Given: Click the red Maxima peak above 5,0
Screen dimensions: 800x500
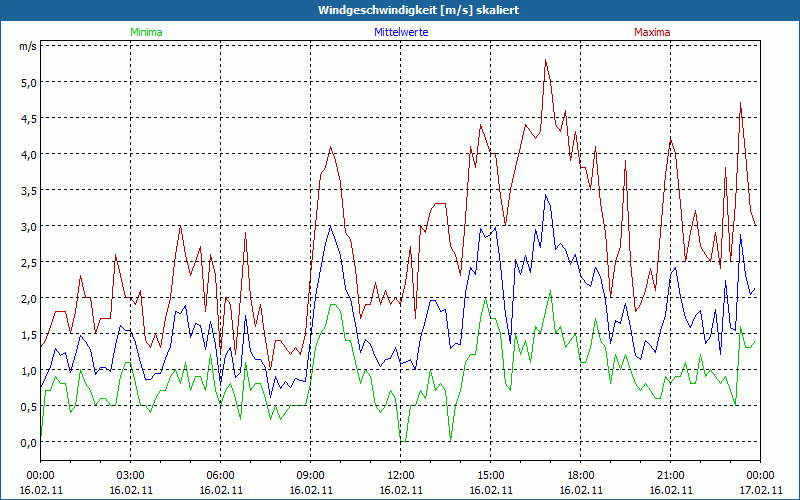Looking at the screenshot, I should pyautogui.click(x=545, y=60).
